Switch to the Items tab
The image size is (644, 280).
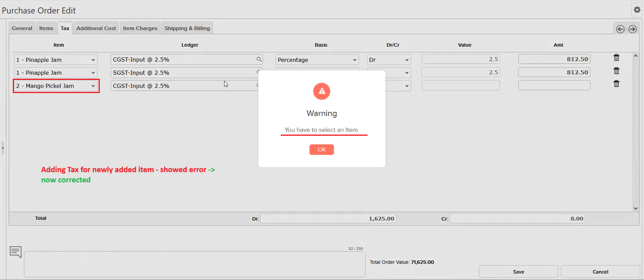tap(46, 28)
